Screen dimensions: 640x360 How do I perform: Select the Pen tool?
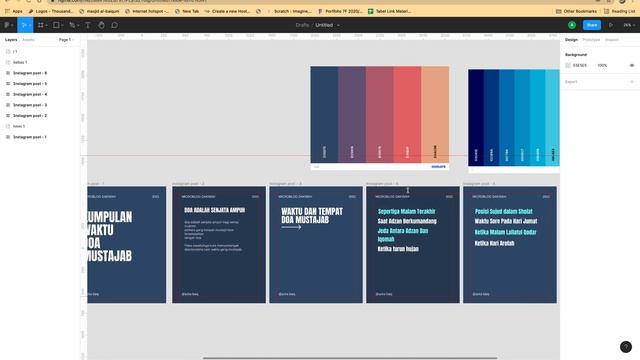(73, 25)
